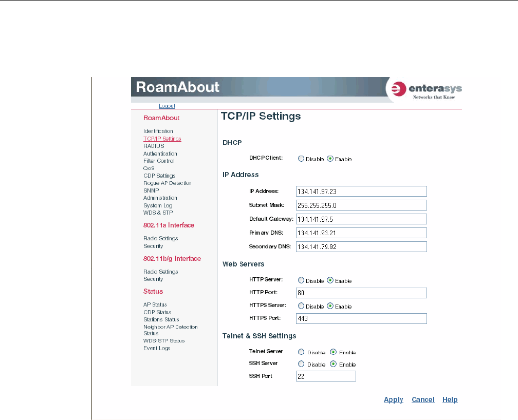Open the Rogue AP Detection page
518x420 pixels.
click(x=168, y=183)
